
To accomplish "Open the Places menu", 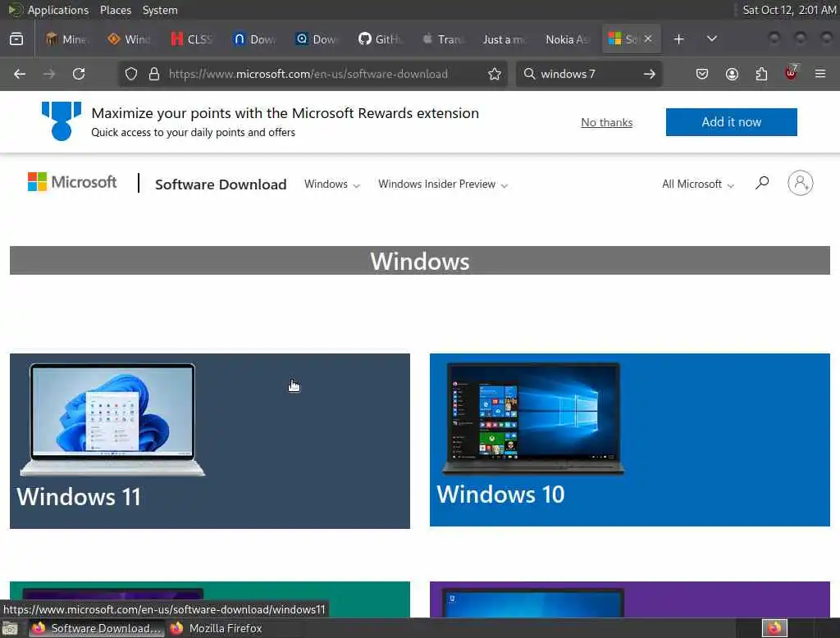I will pos(116,10).
